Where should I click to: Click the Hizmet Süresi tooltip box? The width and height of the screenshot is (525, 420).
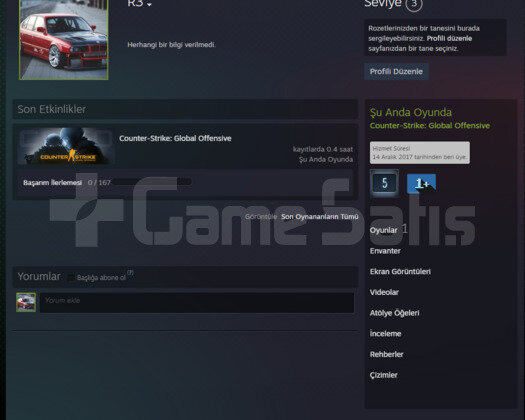(x=420, y=153)
